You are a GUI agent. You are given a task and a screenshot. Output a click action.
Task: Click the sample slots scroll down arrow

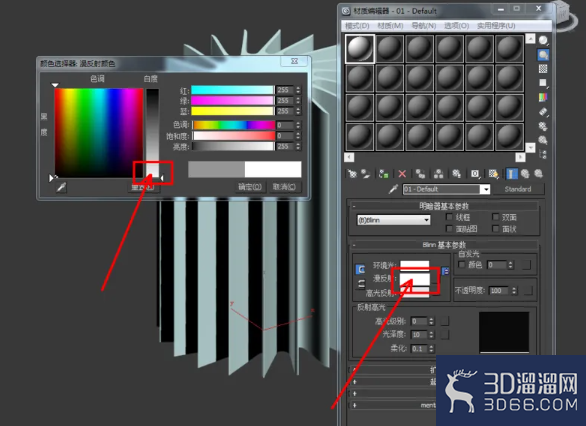(x=530, y=148)
